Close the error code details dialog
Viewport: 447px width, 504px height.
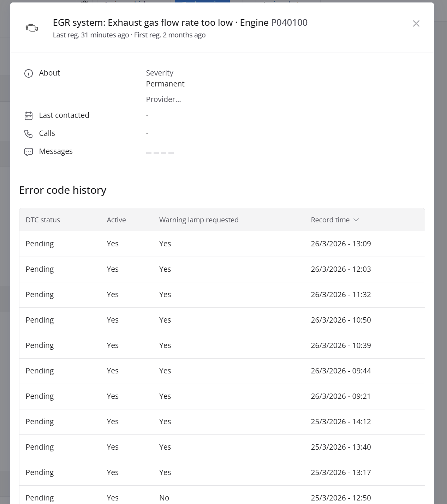(416, 24)
